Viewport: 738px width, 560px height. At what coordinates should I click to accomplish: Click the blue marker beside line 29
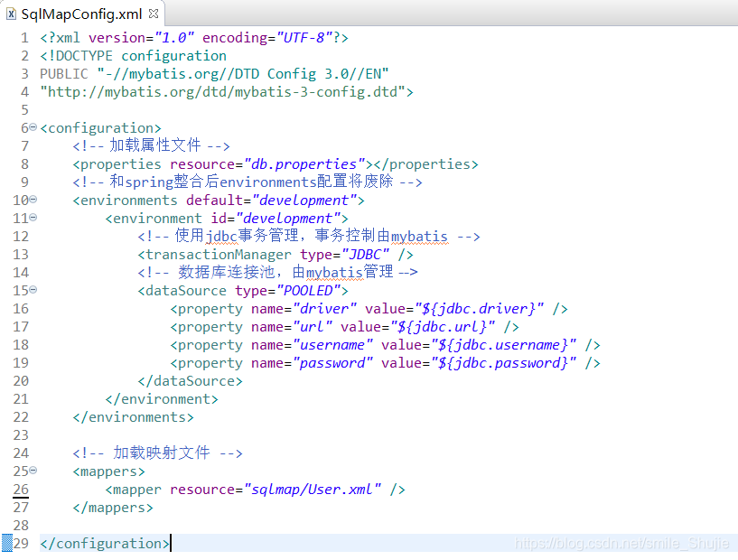tap(7, 543)
